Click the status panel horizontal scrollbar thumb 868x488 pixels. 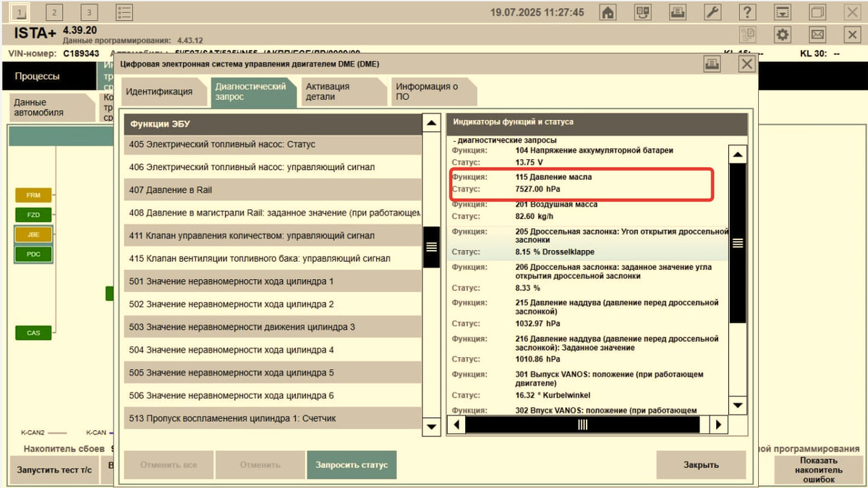point(582,425)
